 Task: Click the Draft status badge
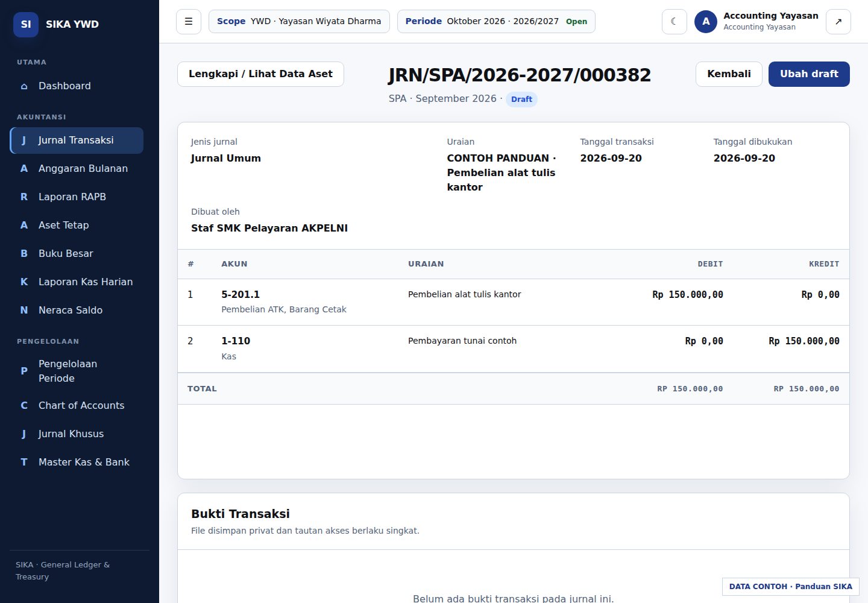click(521, 99)
